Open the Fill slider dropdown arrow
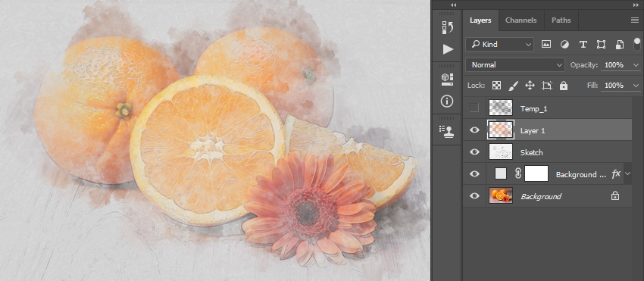 [636, 86]
